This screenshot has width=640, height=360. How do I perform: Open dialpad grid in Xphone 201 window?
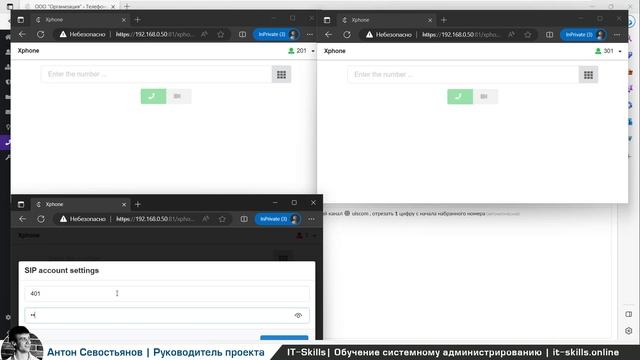click(281, 74)
